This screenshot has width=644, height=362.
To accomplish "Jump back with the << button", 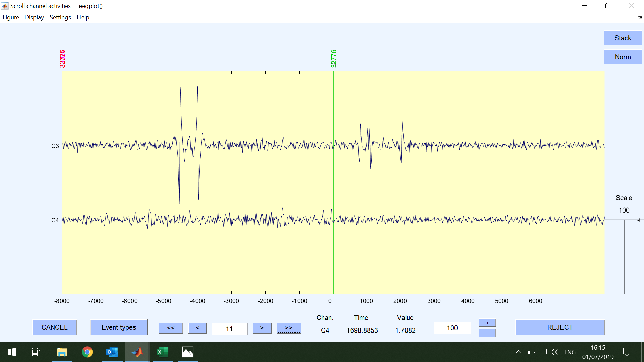I will click(171, 328).
